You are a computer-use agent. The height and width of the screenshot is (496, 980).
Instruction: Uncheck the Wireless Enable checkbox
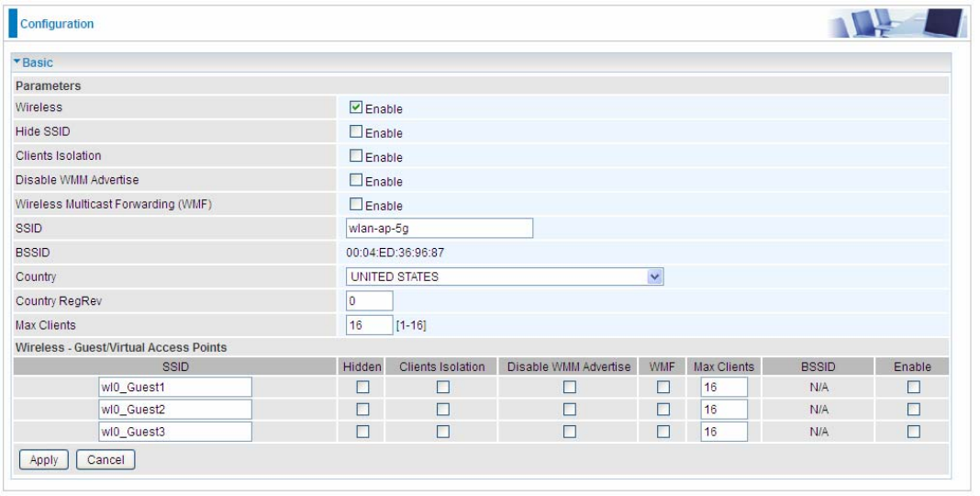tap(356, 107)
